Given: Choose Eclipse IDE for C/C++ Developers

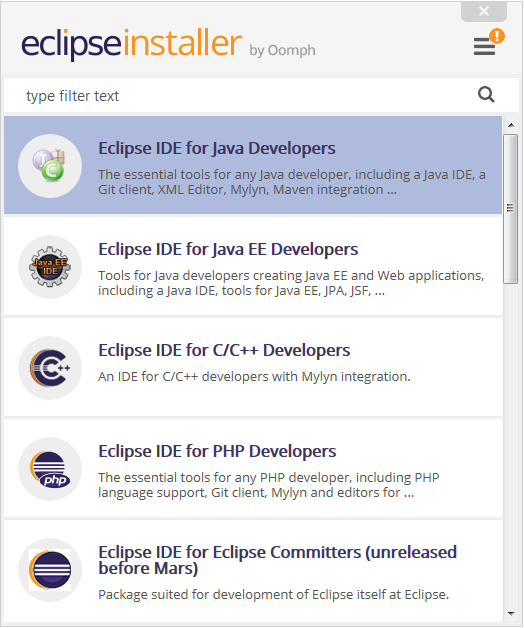Looking at the screenshot, I should [253, 367].
